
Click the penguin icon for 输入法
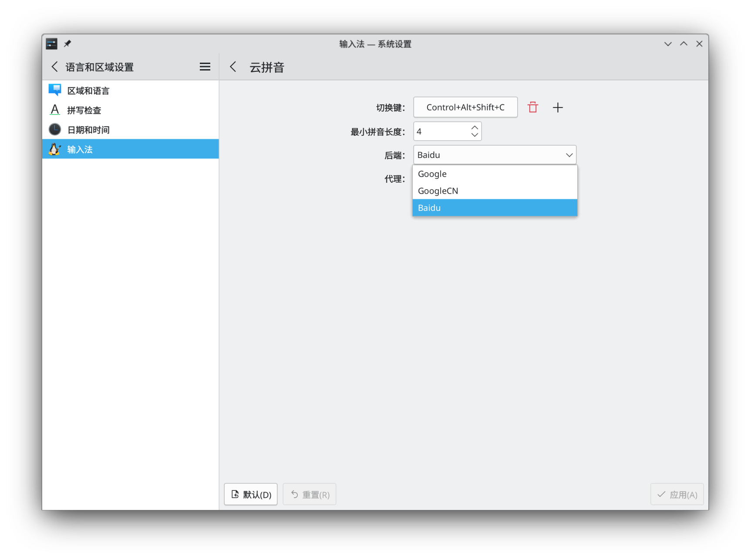pyautogui.click(x=54, y=149)
